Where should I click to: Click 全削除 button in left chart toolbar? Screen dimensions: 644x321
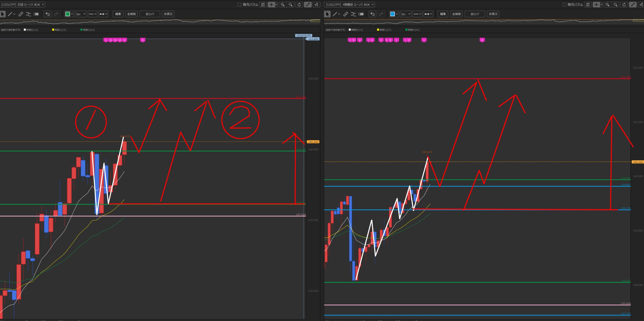(131, 14)
